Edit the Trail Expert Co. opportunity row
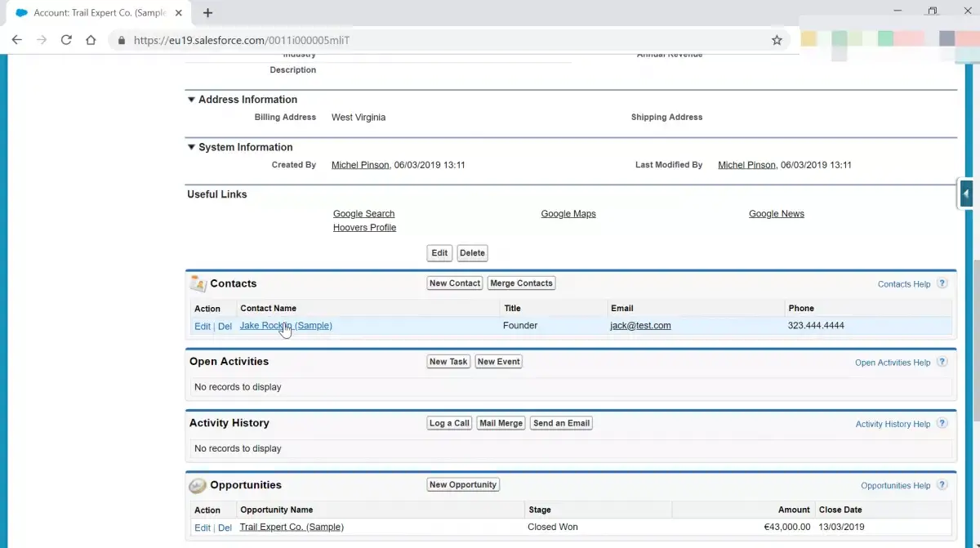This screenshot has height=548, width=980. 203,528
